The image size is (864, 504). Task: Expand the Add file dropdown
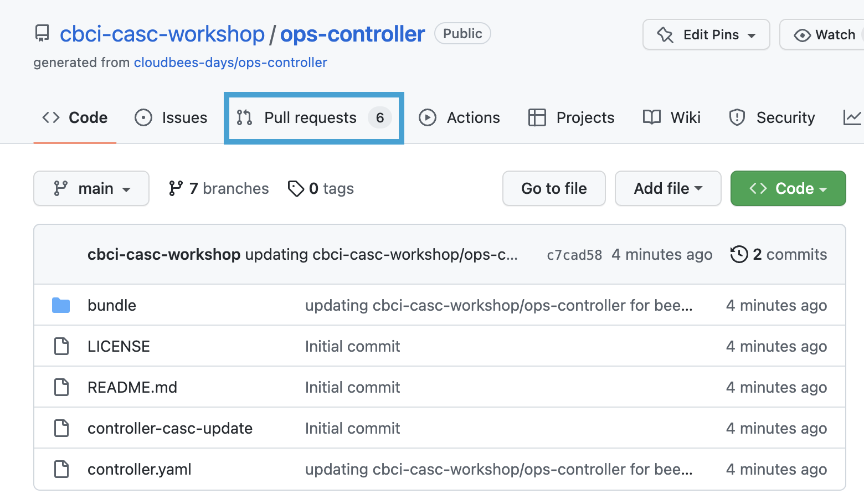point(667,188)
